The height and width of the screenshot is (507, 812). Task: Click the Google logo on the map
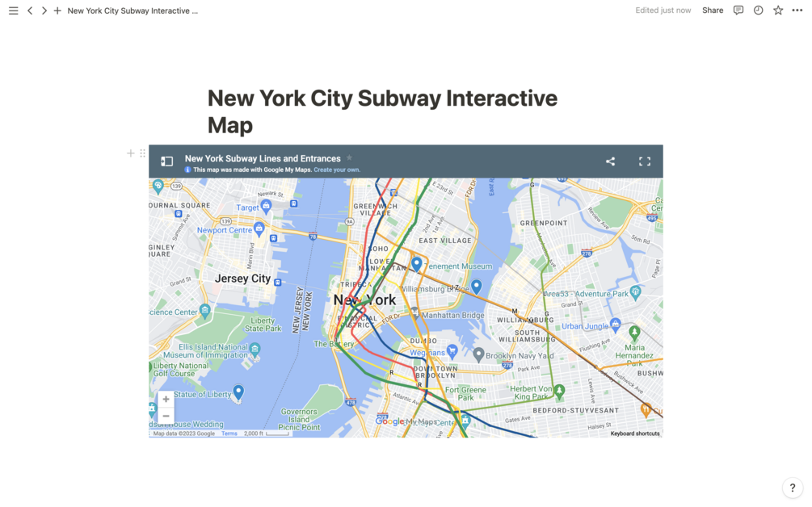pos(389,421)
